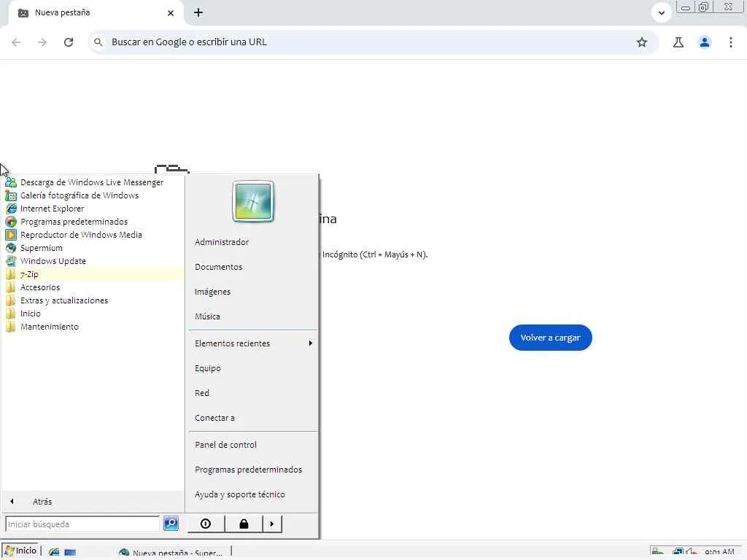747x560 pixels.
Task: Open the experiments flask icon
Action: pyautogui.click(x=678, y=42)
